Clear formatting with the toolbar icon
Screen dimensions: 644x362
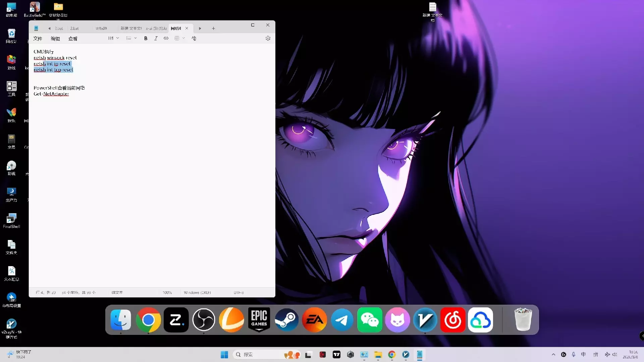pos(194,38)
